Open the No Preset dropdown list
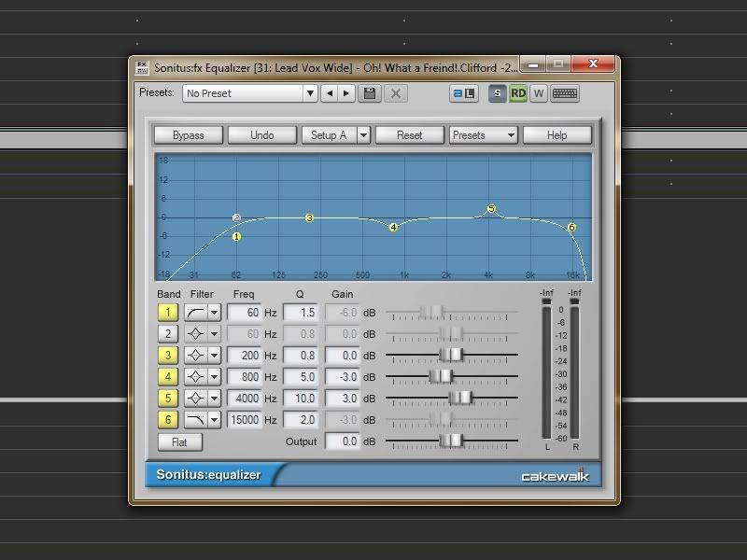Viewport: 747px width, 560px height. click(x=310, y=93)
